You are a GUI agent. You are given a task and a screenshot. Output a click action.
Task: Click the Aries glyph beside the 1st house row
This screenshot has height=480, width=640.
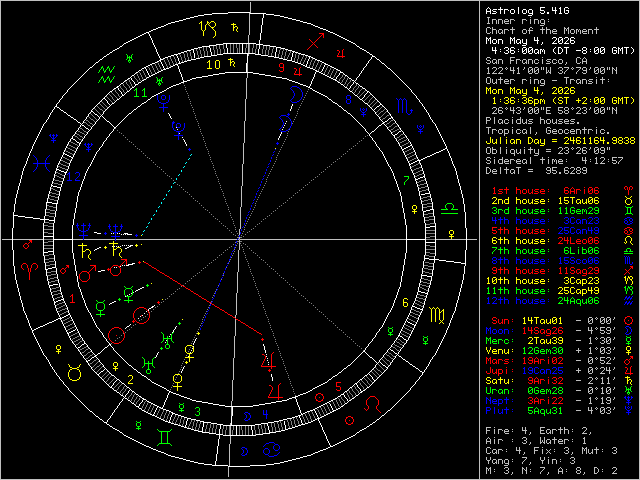(629, 191)
